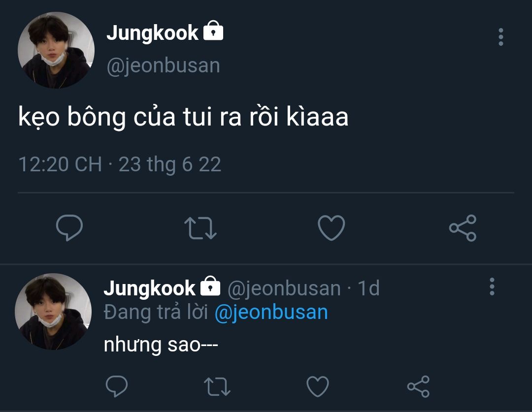The width and height of the screenshot is (532, 412).
Task: Reply to the "nhưng sao---" tweet
Action: [x=117, y=386]
